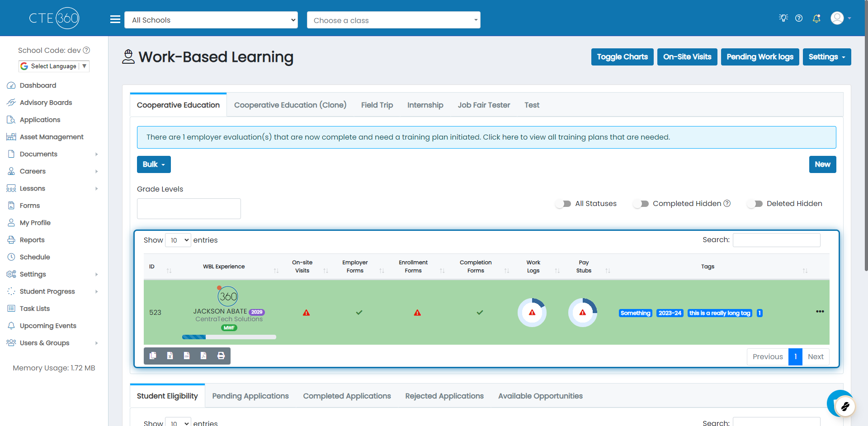Switch to the Available Opportunities tab
Image resolution: width=868 pixels, height=426 pixels.
point(540,396)
